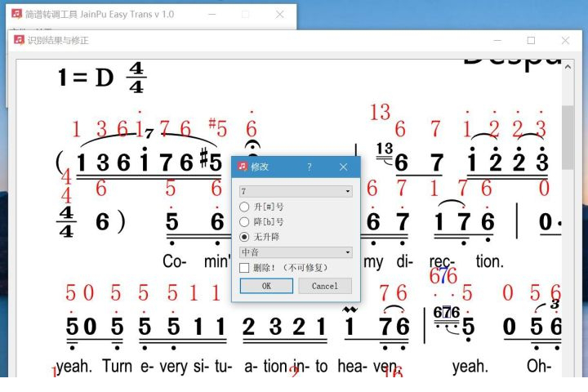This screenshot has height=392, width=588.
Task: Open the note value dropdown showing 7
Action: click(x=296, y=191)
